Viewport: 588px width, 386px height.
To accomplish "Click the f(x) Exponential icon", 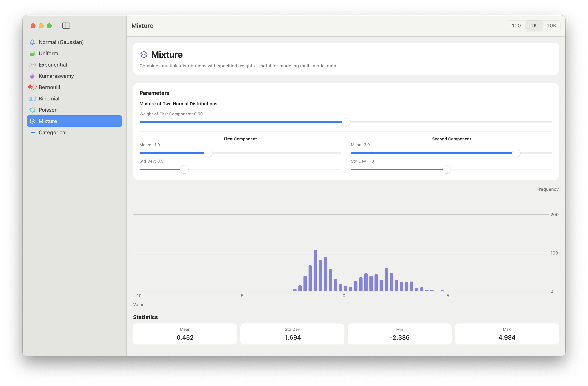I will (32, 65).
